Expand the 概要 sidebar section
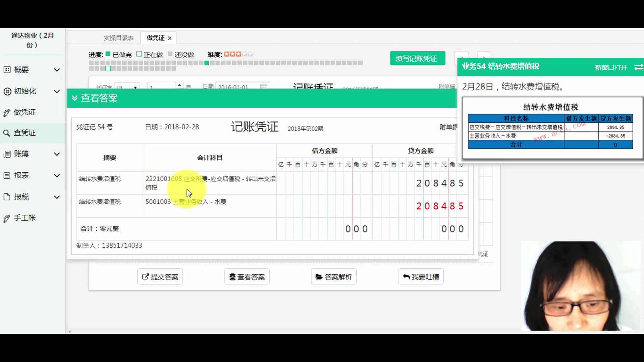 57,70
